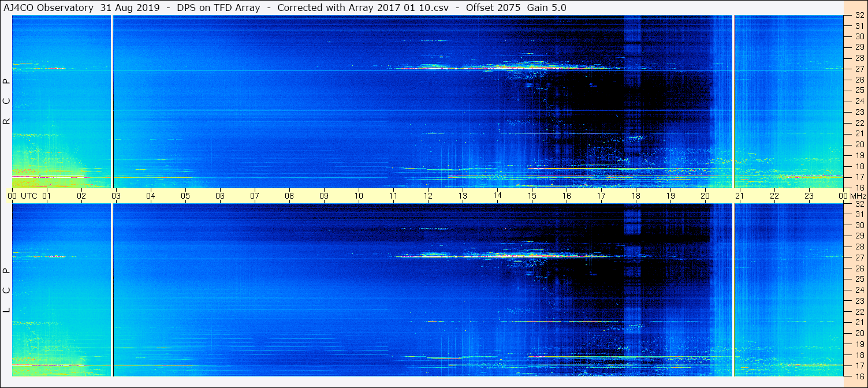Click 'Corrected with Array 2017 01 10.csv' text

363,8
